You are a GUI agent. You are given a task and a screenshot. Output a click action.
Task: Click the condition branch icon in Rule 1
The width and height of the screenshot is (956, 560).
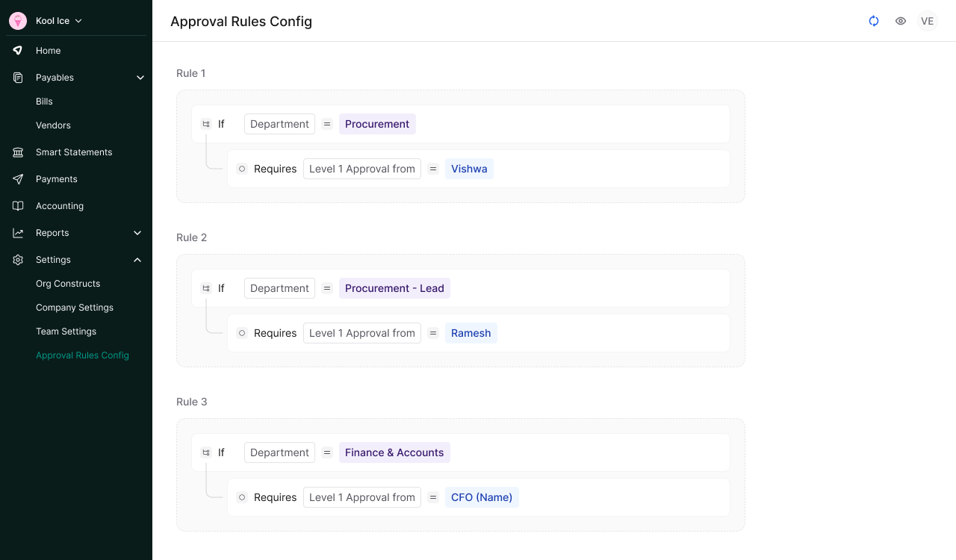click(x=205, y=124)
